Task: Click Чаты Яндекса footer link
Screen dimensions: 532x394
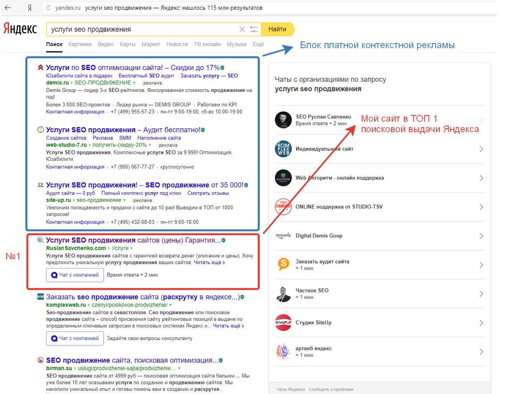Action: [290, 390]
